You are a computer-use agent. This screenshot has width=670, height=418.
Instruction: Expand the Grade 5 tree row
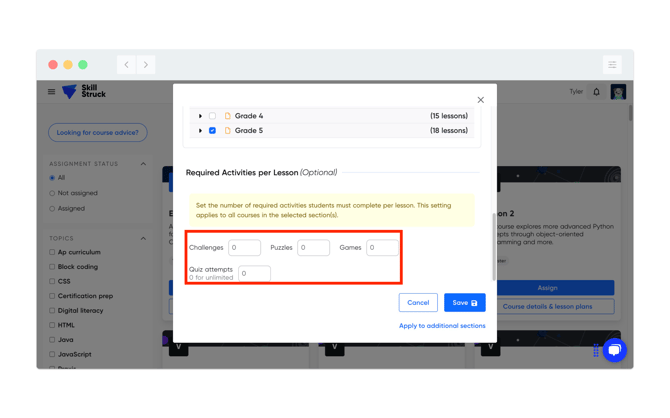[x=200, y=131]
